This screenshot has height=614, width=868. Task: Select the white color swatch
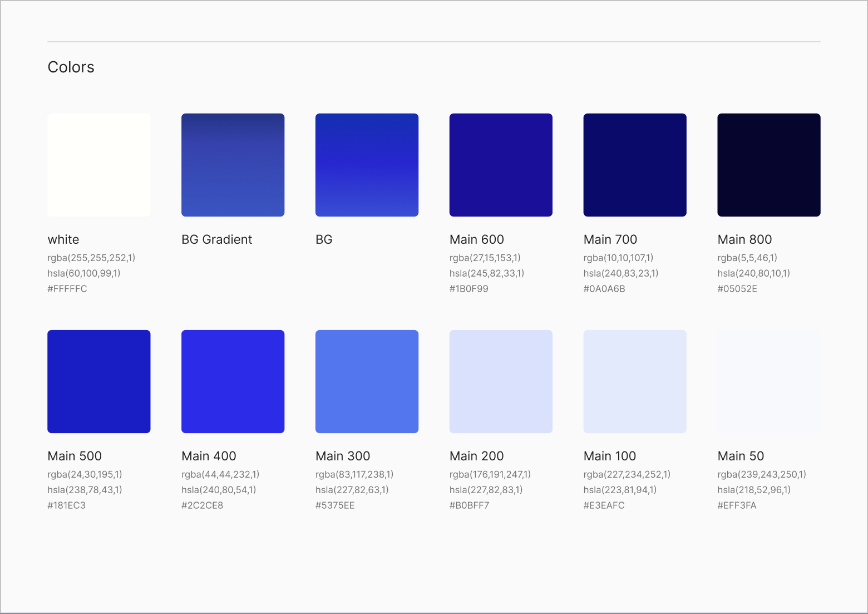point(99,165)
